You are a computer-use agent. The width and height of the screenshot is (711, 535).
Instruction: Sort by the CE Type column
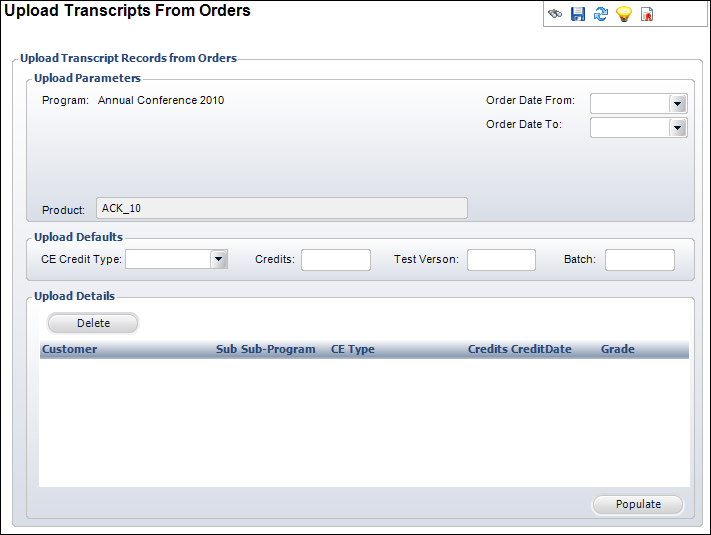click(x=353, y=350)
